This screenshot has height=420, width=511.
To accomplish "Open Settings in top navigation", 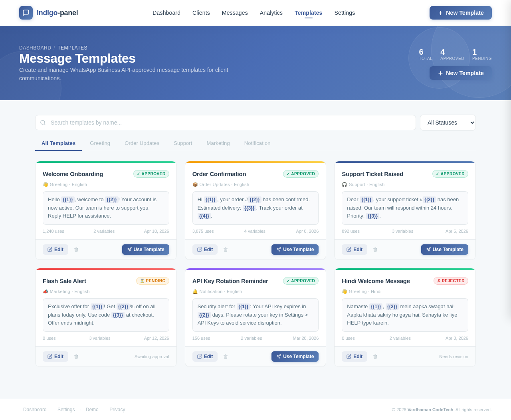I will 345,13.
